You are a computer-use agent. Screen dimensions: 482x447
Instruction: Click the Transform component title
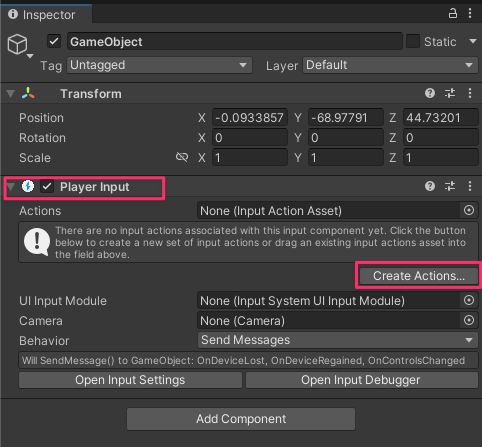click(x=91, y=94)
